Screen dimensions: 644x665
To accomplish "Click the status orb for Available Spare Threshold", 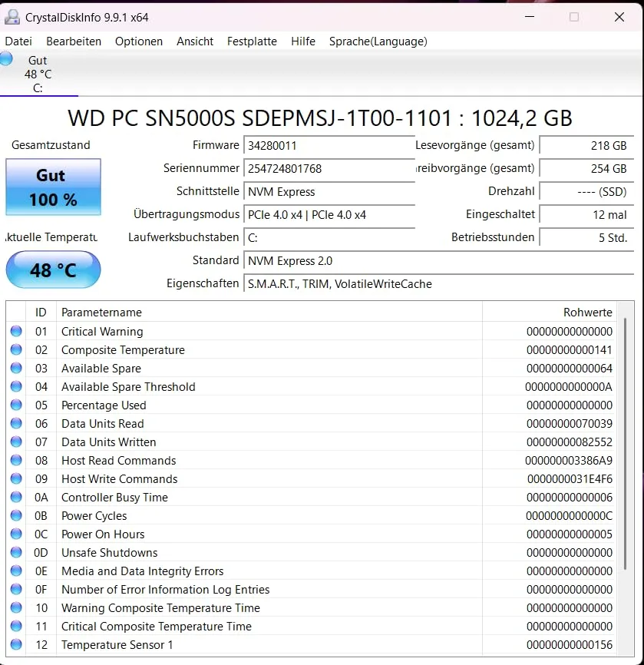I will pyautogui.click(x=16, y=386).
